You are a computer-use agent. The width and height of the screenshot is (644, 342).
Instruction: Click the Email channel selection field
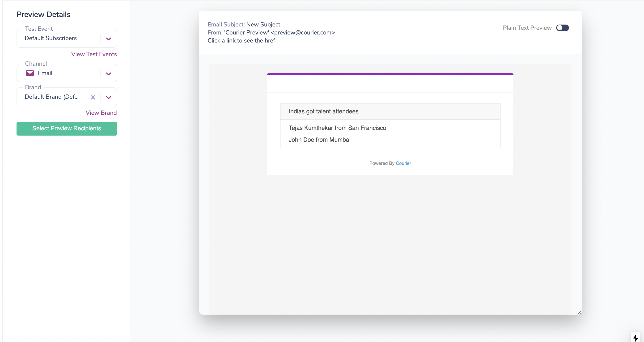tap(45, 73)
